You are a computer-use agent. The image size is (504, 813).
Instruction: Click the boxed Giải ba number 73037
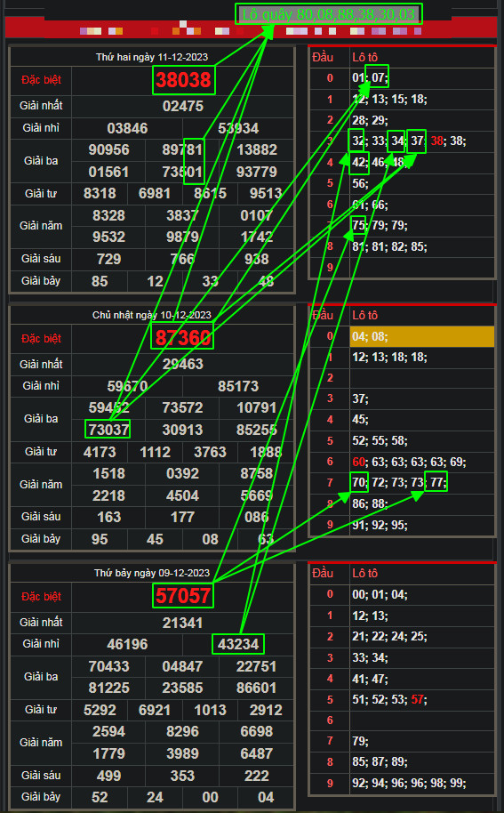coord(108,430)
